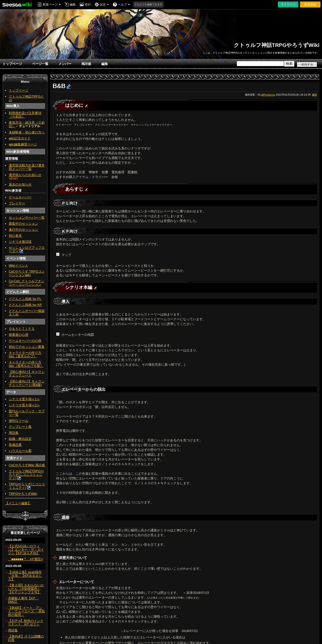Open the 掲示板 nav tab
This screenshot has width=322, height=644.
[86, 64]
